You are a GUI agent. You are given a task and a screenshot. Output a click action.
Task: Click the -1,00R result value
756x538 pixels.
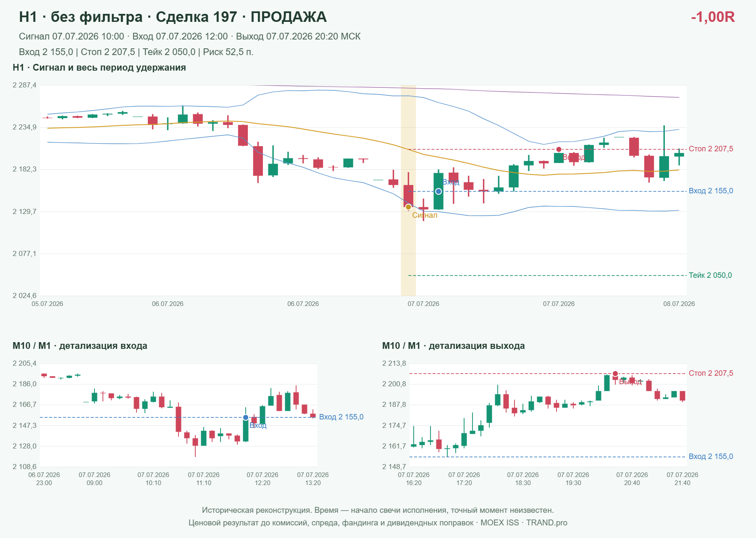click(x=713, y=17)
